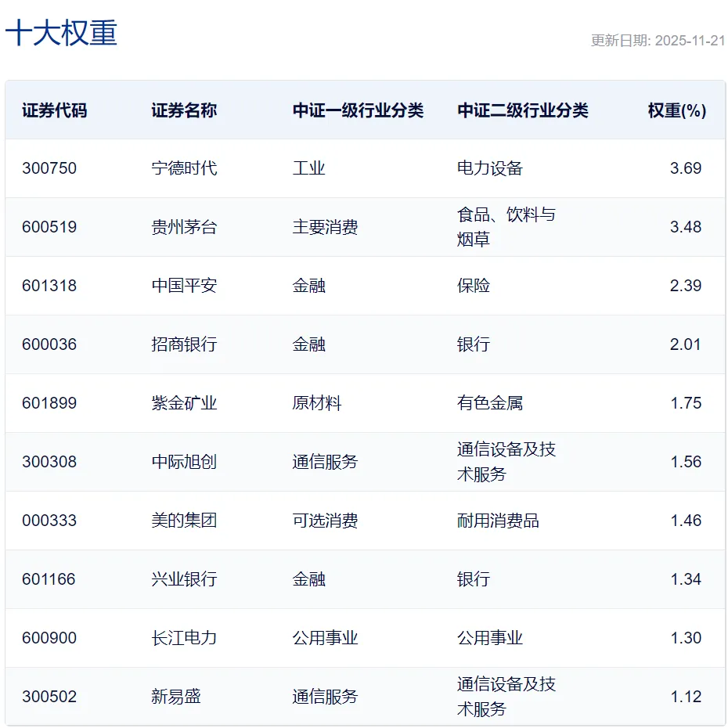Click weight value 1.12

(x=686, y=697)
